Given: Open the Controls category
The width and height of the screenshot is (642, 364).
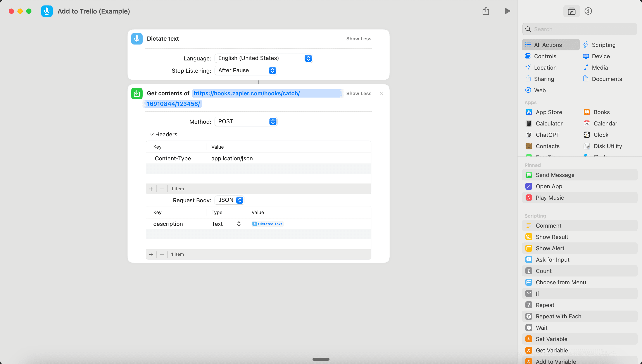Looking at the screenshot, I should tap(540, 56).
